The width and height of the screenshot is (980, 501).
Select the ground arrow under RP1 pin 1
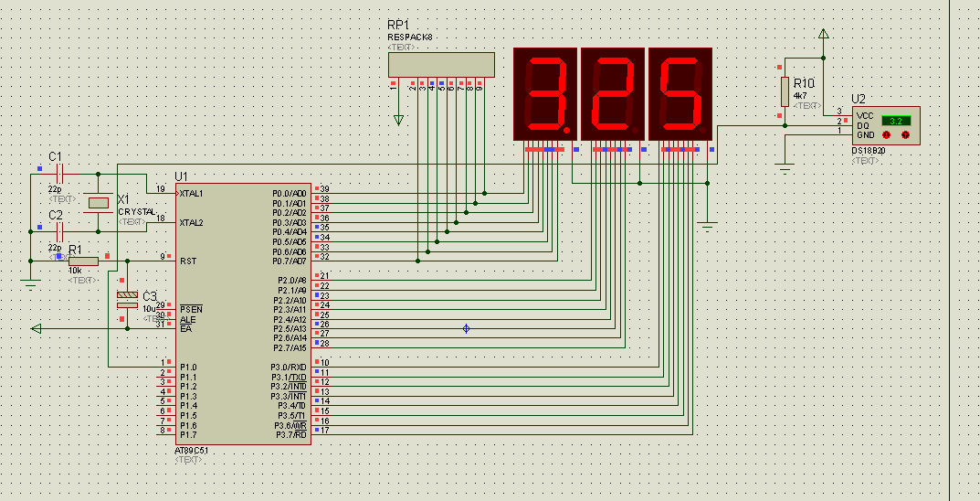point(398,120)
